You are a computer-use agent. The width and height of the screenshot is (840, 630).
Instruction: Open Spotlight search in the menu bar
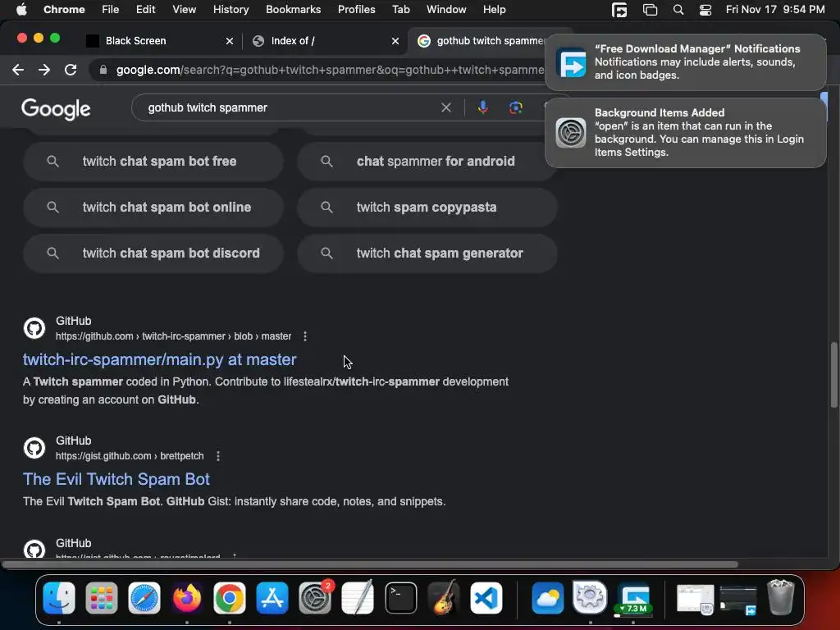pyautogui.click(x=678, y=10)
